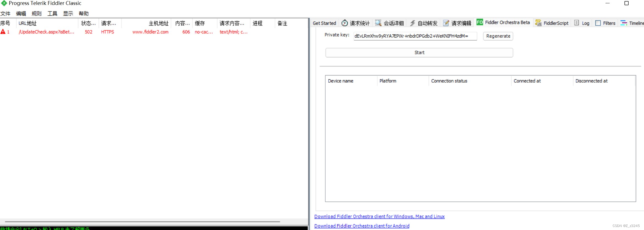Click the magnifier icon for 会话详细
Image resolution: width=644 pixels, height=230 pixels.
tap(378, 23)
